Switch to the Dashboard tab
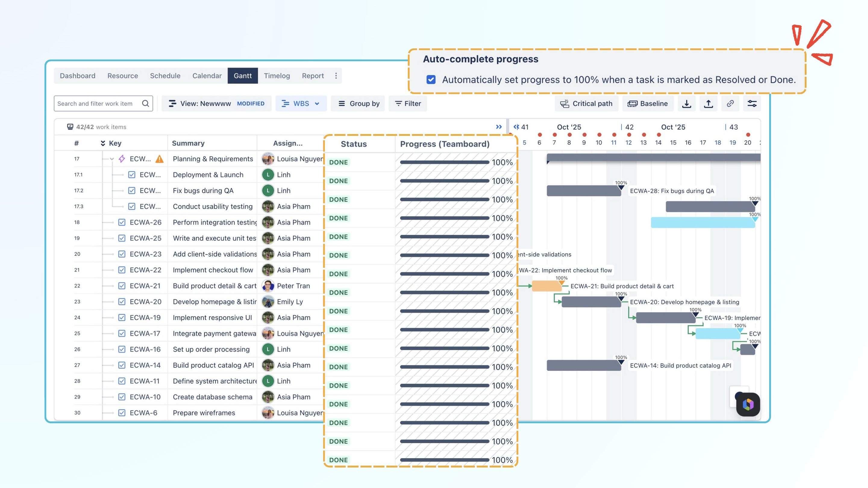Screen dimensions: 868x488 [x=77, y=76]
